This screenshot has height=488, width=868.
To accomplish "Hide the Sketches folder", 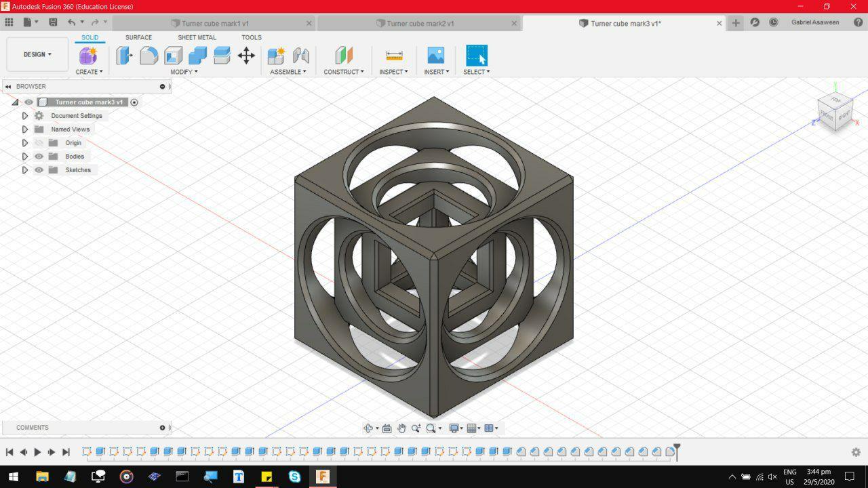I will click(39, 170).
